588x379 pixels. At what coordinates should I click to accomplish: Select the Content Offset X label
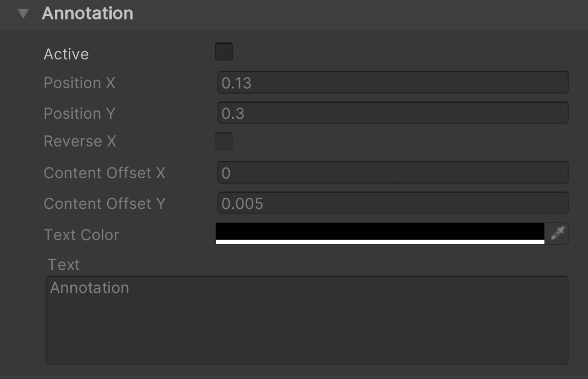pos(105,173)
